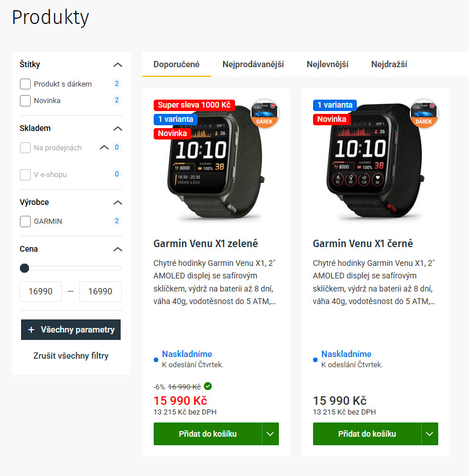This screenshot has height=476, width=469.
Task: Click the Novinka badge on Venu X1 černé
Action: [331, 119]
